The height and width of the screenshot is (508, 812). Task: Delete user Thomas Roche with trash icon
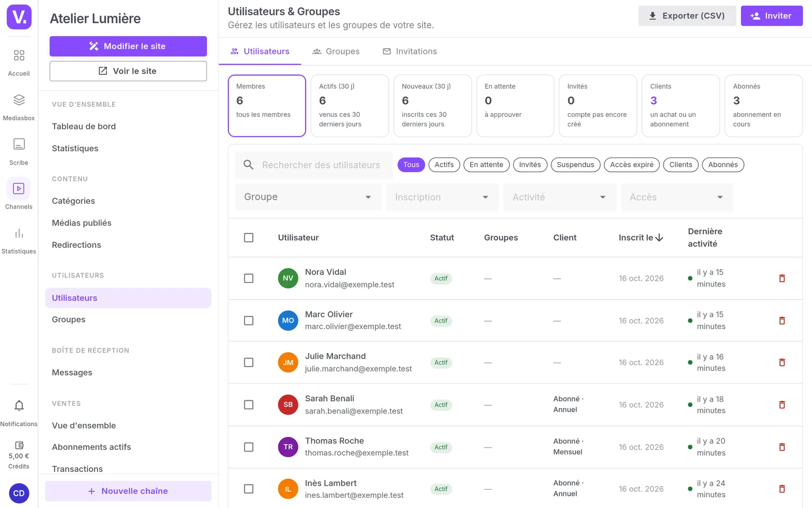tap(782, 447)
